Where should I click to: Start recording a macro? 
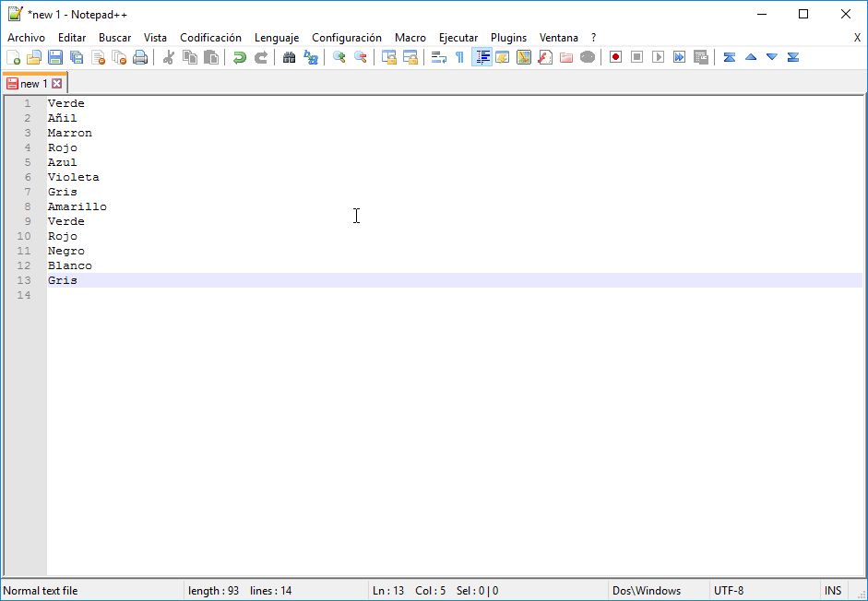click(x=614, y=56)
